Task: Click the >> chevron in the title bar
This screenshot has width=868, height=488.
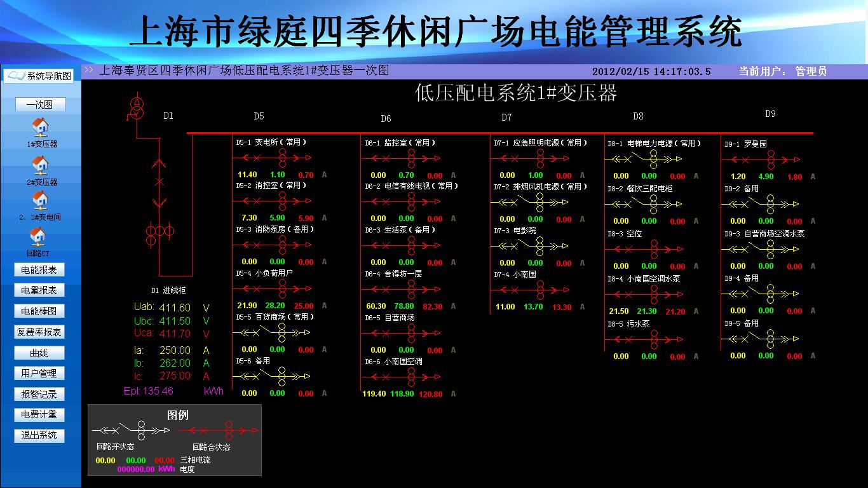Action: (x=88, y=71)
